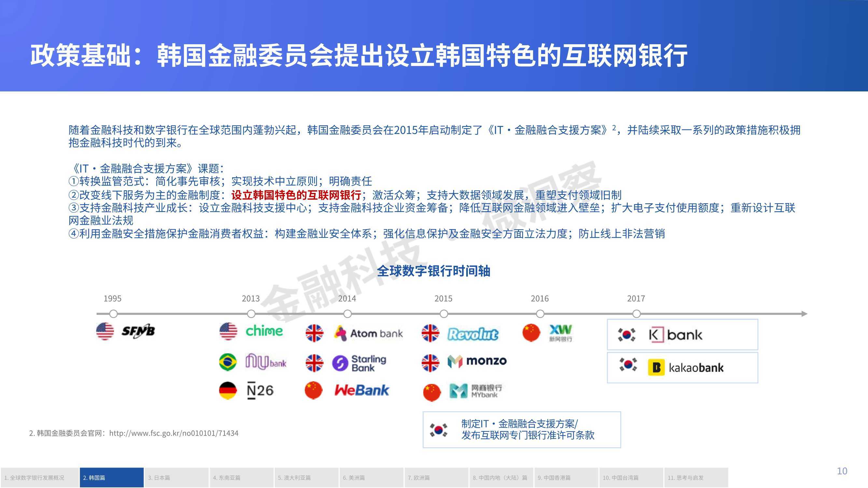868x488 pixels.
Task: Click the kakaobank logo
Action: (x=686, y=367)
